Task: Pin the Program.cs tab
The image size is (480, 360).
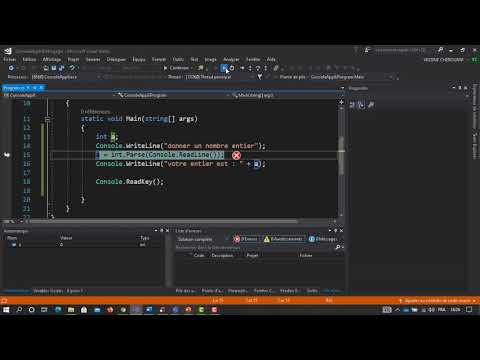Action: pos(35,88)
